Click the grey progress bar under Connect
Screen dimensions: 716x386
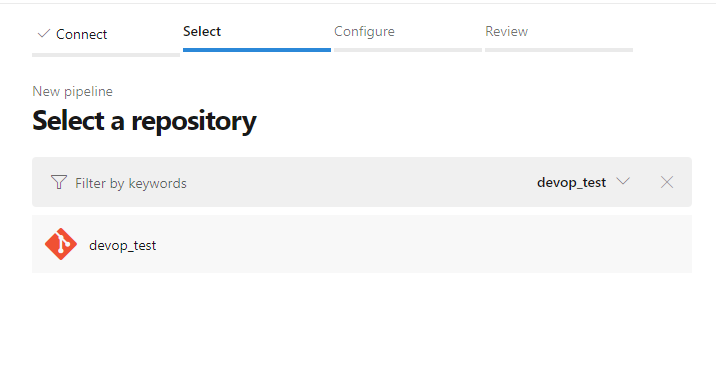(106, 55)
